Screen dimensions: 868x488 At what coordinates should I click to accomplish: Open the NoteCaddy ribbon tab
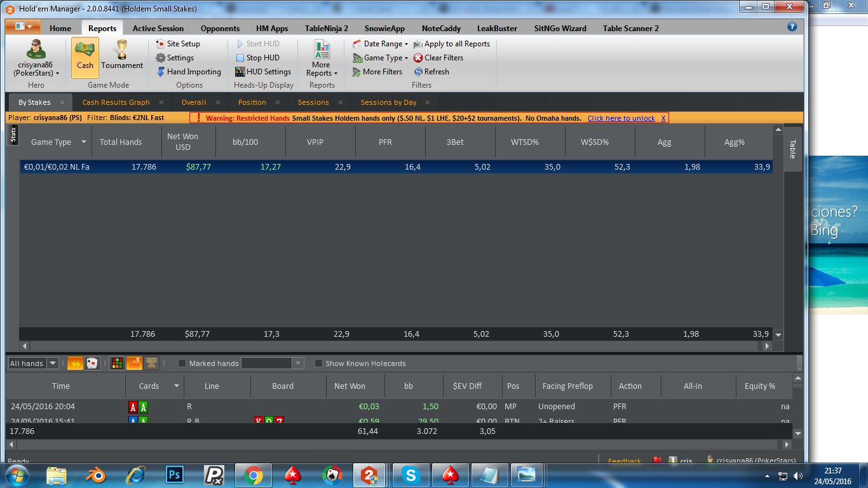tap(441, 28)
